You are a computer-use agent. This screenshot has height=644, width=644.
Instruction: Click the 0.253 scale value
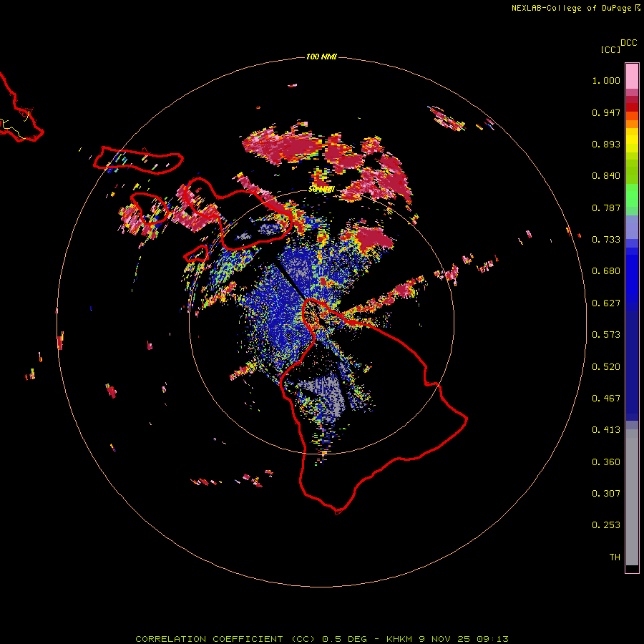click(x=606, y=525)
